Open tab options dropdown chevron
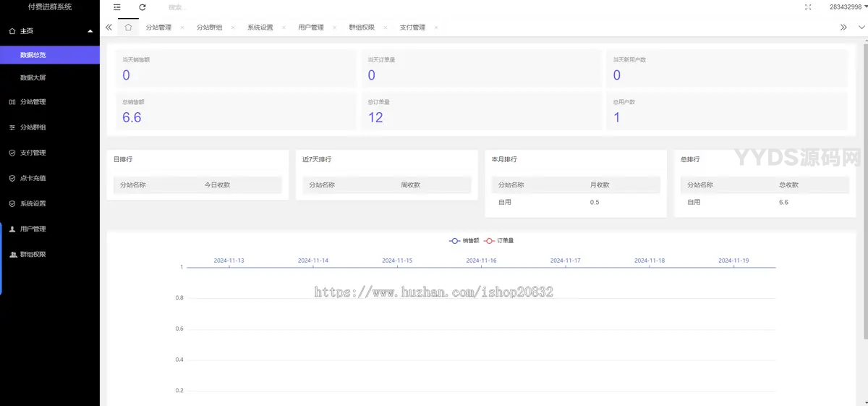The width and height of the screenshot is (868, 406). pyautogui.click(x=861, y=28)
